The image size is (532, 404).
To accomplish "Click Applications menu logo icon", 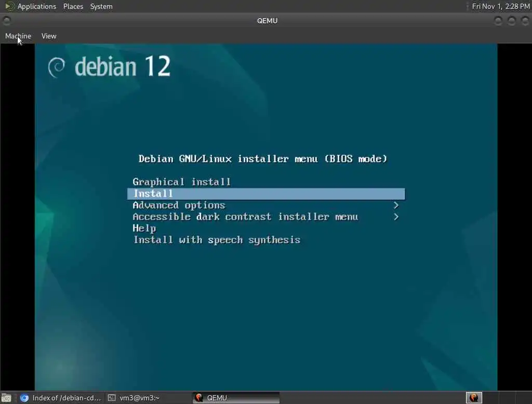I will click(x=9, y=6).
